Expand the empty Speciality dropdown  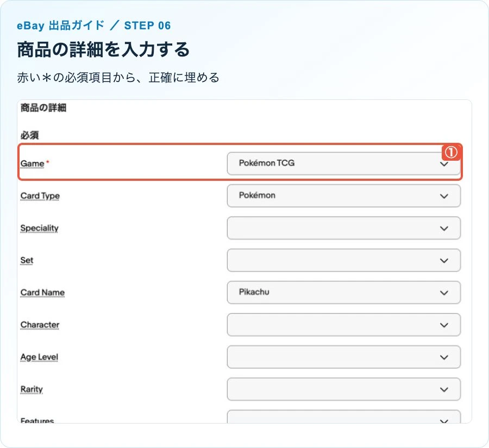(x=344, y=228)
